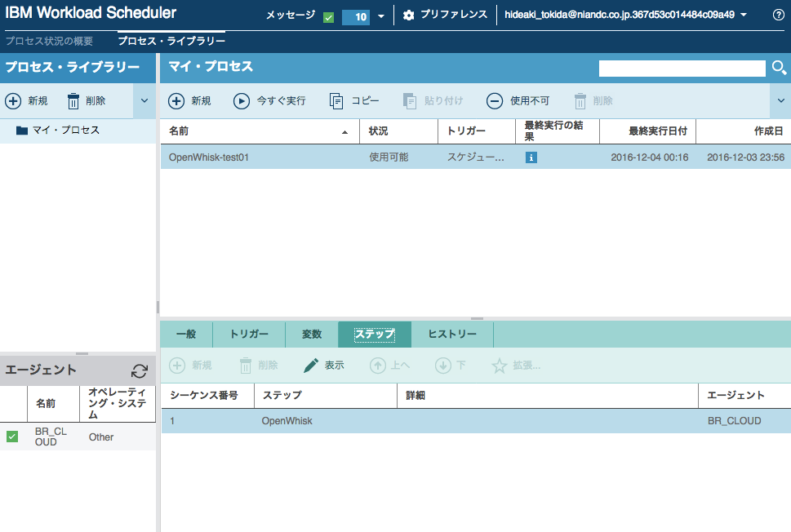
Task: Click the 使用不可 button label
Action: point(530,101)
